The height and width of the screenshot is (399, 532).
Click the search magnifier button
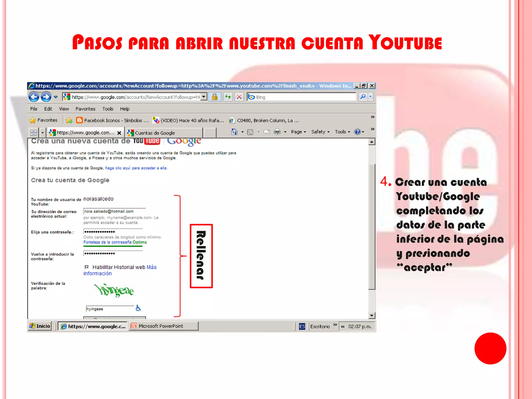363,97
